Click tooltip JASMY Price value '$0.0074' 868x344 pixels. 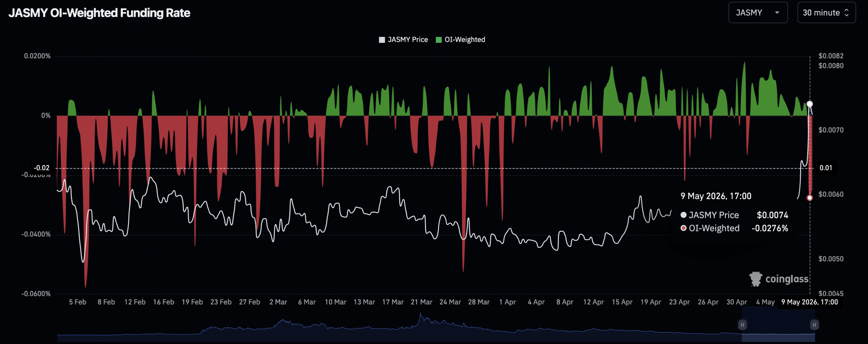point(772,215)
